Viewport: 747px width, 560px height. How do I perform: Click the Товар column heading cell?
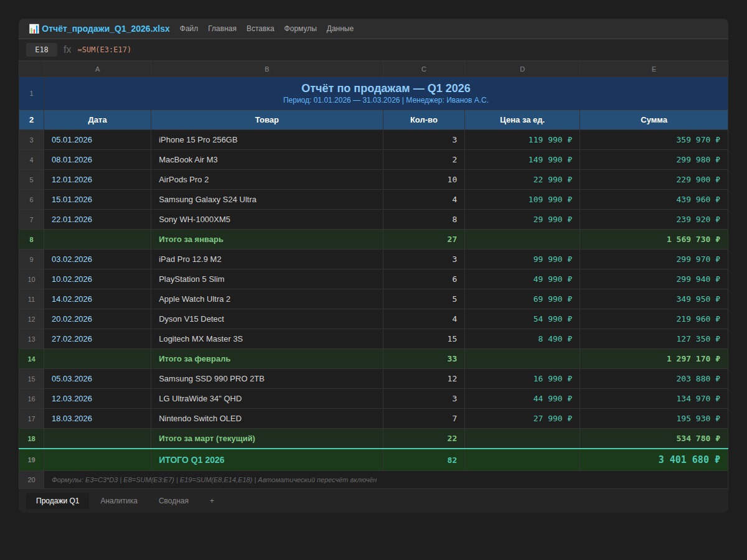267,120
